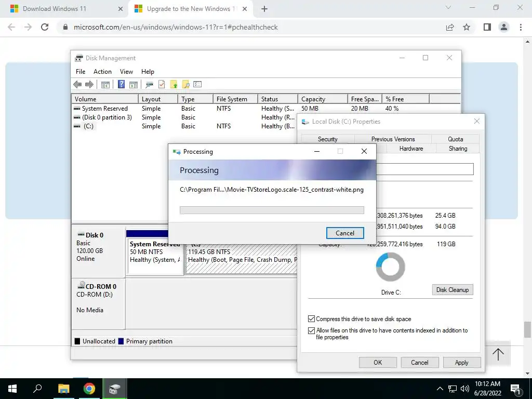Click the File System column header
Image resolution: width=532 pixels, height=399 pixels.
pyautogui.click(x=235, y=99)
